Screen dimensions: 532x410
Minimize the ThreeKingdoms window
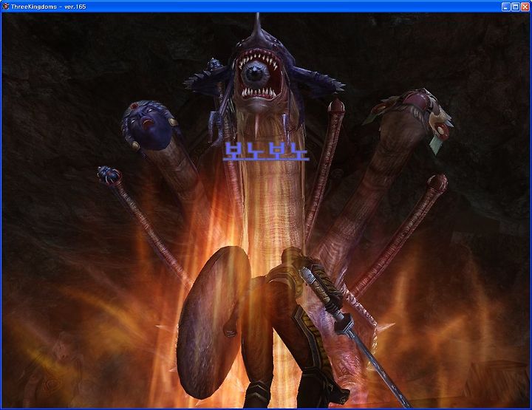(505, 7)
